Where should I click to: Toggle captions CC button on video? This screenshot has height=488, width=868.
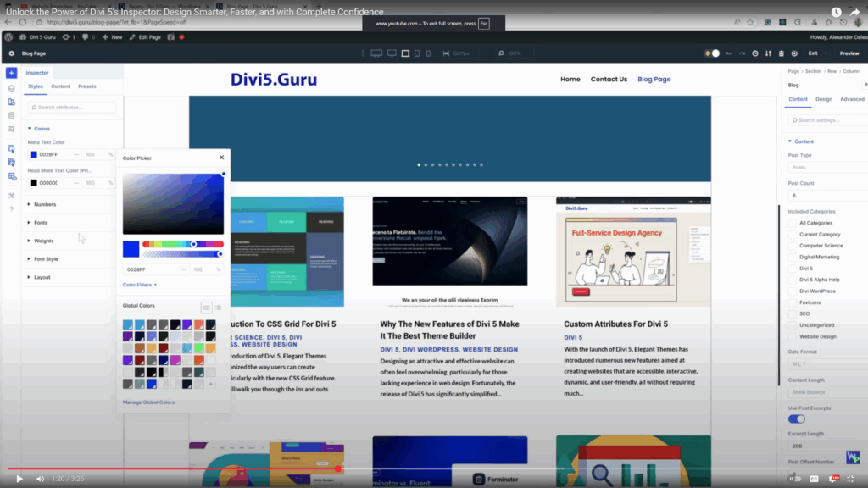[814, 479]
